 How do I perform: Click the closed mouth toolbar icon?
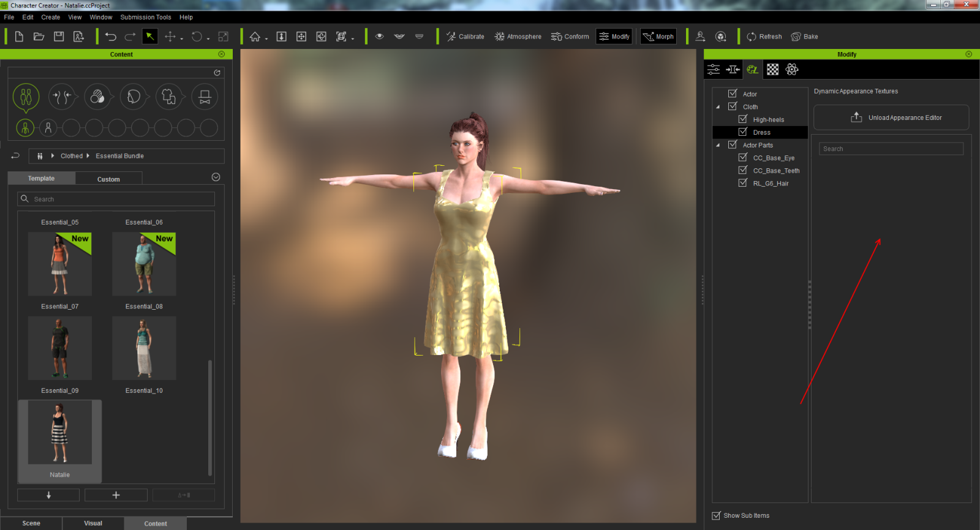(x=419, y=36)
